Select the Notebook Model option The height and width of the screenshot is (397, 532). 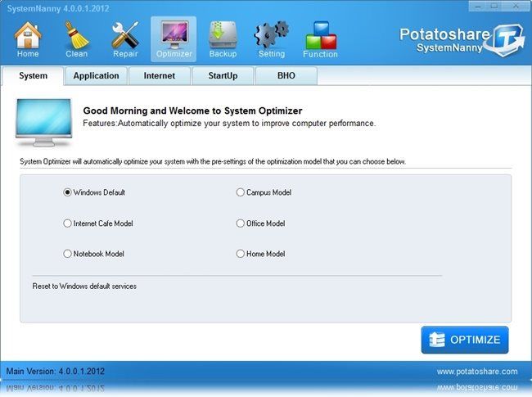point(93,254)
